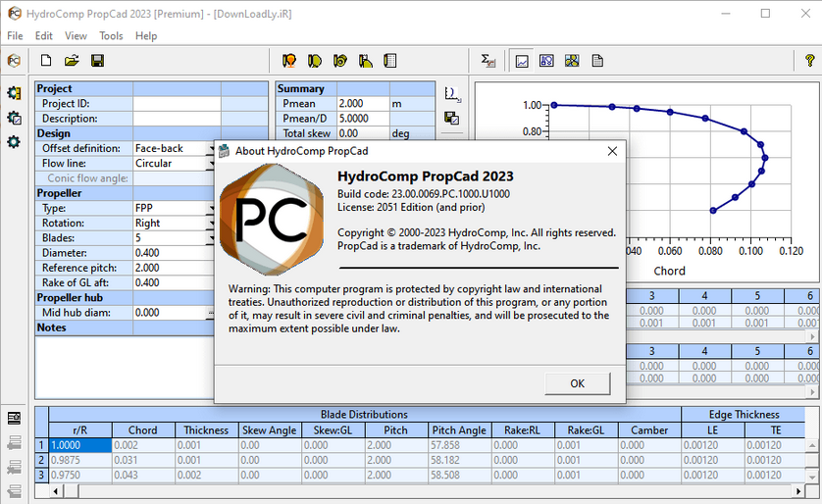The width and height of the screenshot is (822, 504).
Task: Click left arrow of Blade Distributions horizontal scrollbar
Action: (56, 491)
